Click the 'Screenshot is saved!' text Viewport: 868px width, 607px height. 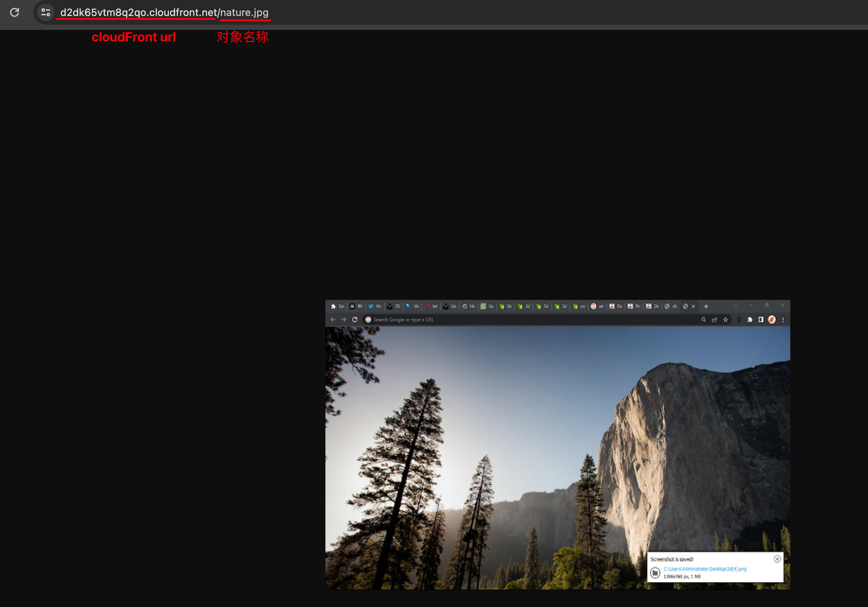(x=672, y=559)
